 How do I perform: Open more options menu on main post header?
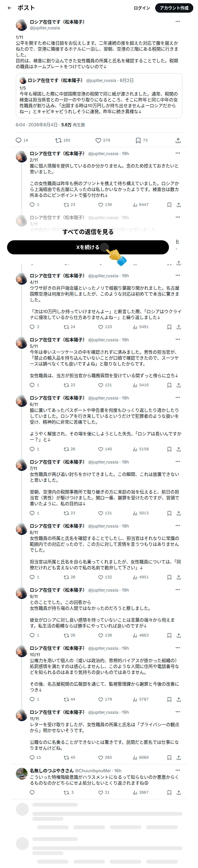(x=178, y=21)
